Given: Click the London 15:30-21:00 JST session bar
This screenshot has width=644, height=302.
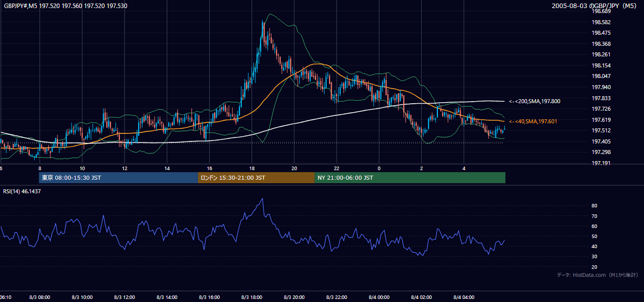Looking at the screenshot, I should (x=256, y=178).
